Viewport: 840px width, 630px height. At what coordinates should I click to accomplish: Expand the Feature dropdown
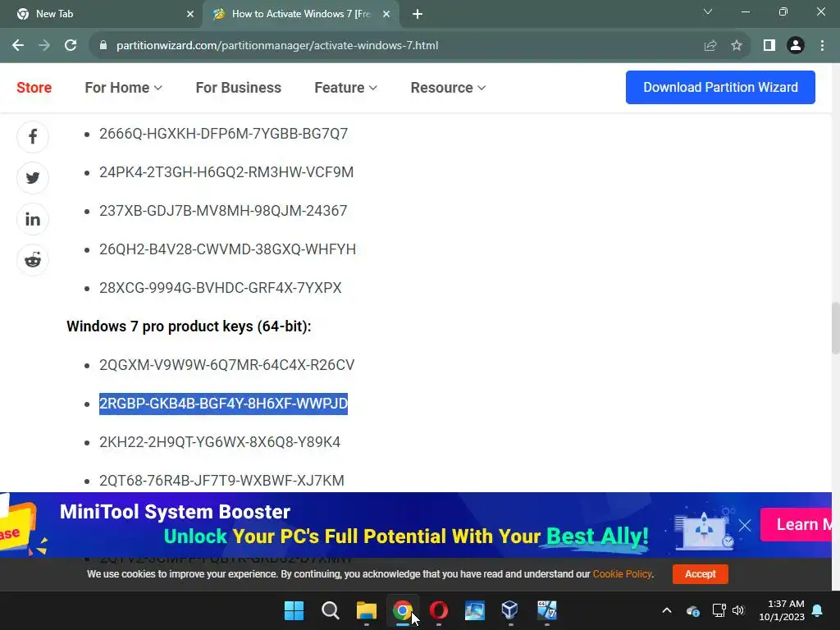coord(345,87)
